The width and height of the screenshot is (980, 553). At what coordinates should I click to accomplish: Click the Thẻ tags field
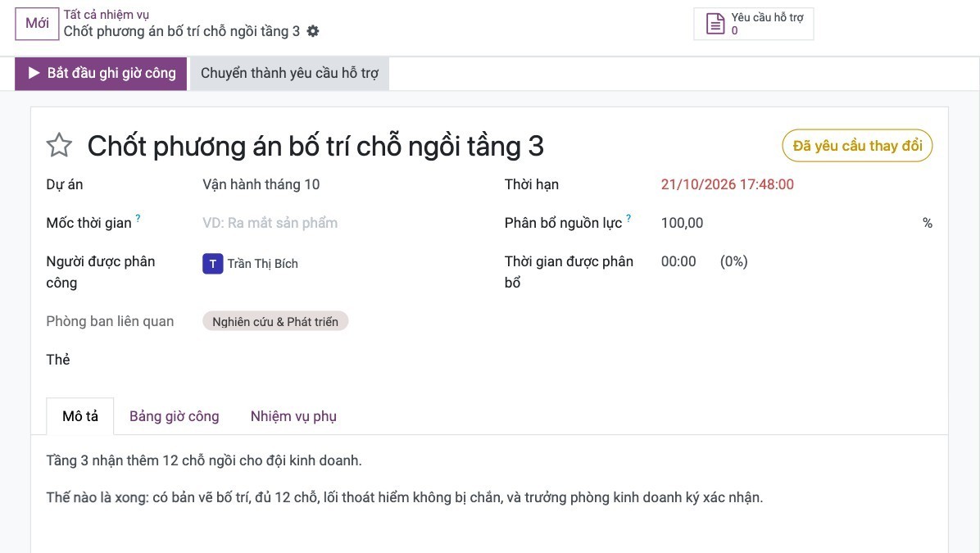(338, 360)
